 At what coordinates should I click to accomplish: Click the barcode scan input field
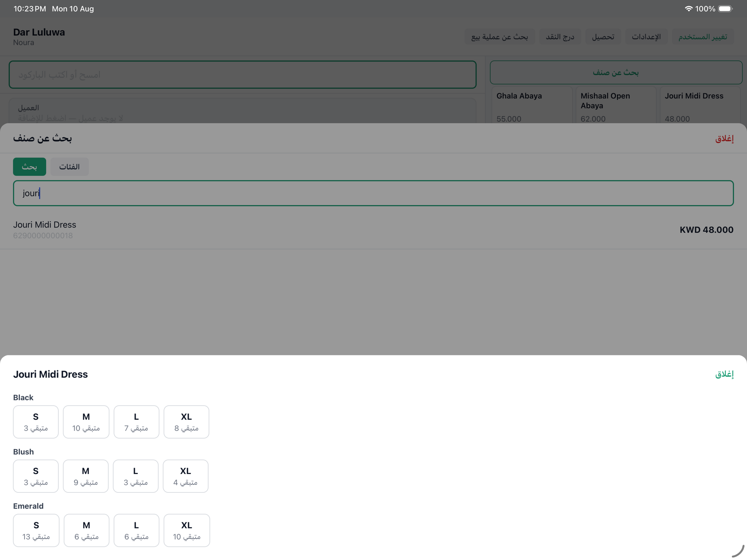[x=242, y=75]
